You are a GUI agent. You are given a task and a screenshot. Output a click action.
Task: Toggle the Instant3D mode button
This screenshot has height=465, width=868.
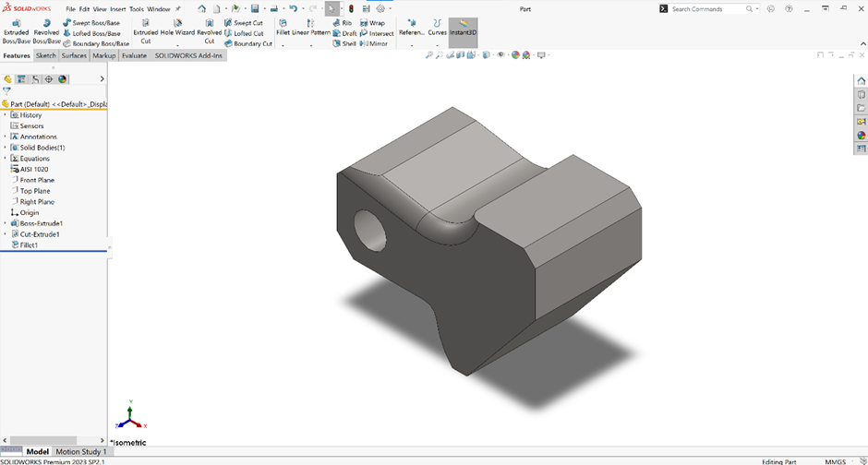(463, 28)
